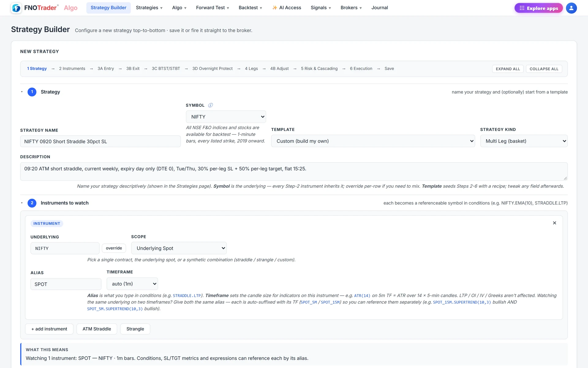The height and width of the screenshot is (368, 588).
Task: Click EXPAND ALL button
Action: pyautogui.click(x=508, y=69)
